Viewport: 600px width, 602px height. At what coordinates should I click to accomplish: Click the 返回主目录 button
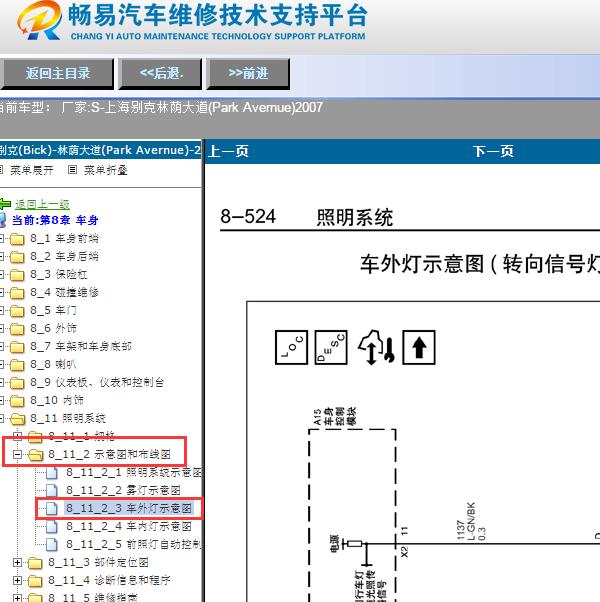point(58,73)
